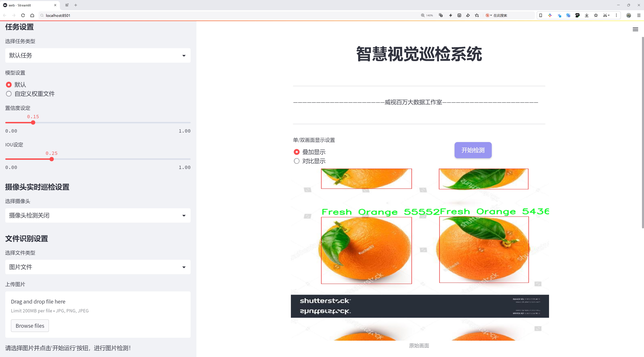Open the Streamlit app hamburger menu

[x=635, y=29]
